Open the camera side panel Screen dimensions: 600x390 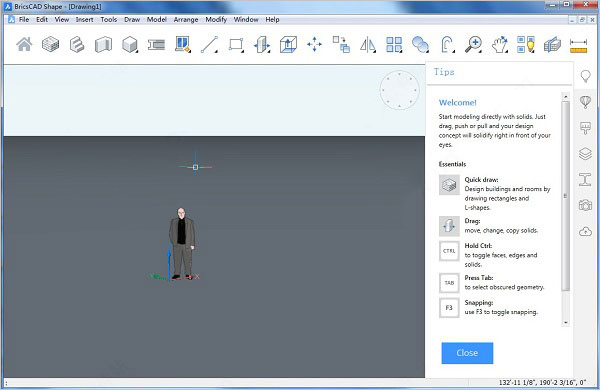point(585,205)
